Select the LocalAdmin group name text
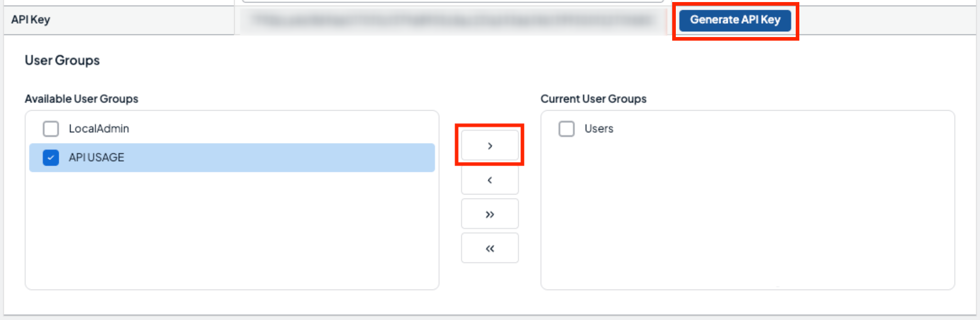980x320 pixels. pyautogui.click(x=99, y=129)
